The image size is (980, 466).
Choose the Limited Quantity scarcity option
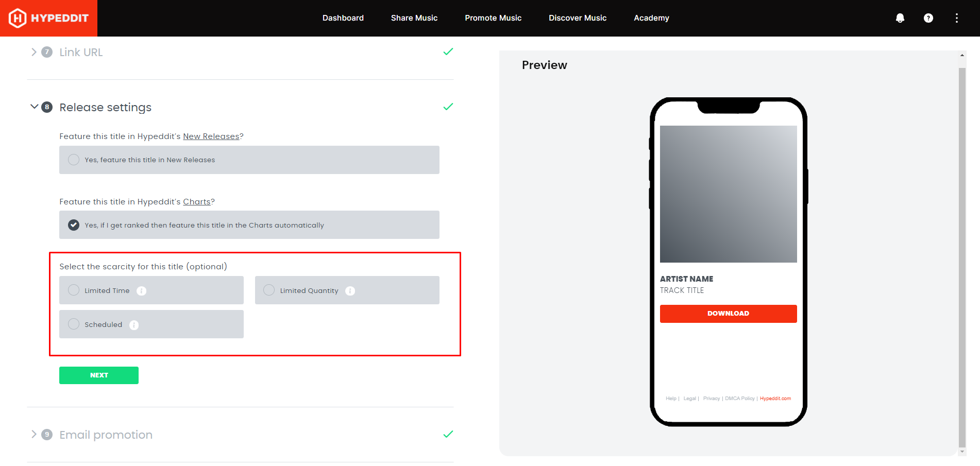[x=269, y=290]
